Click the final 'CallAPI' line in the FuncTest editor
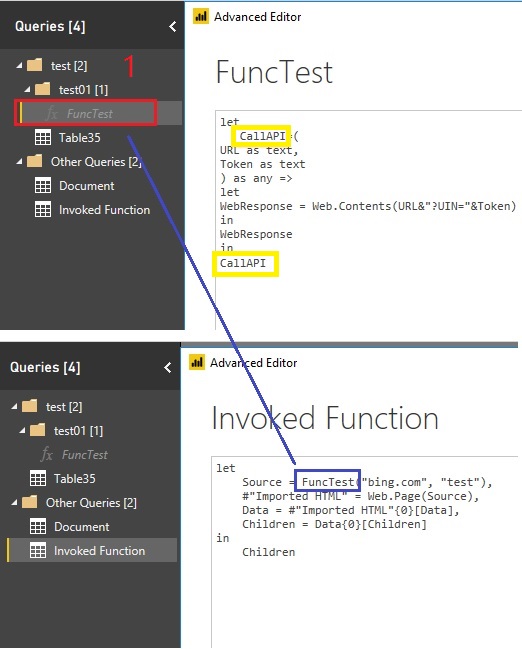Screen dimensions: 522x649 click(243, 263)
